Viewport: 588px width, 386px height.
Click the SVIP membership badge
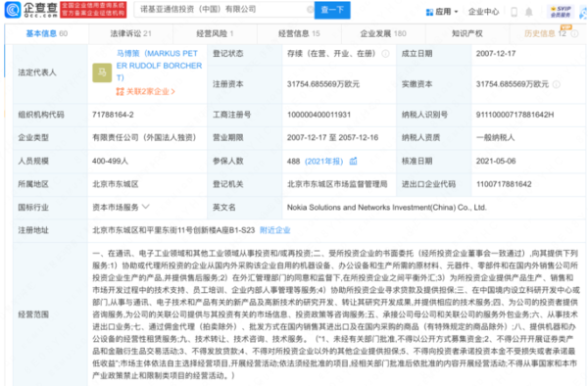[x=561, y=12]
